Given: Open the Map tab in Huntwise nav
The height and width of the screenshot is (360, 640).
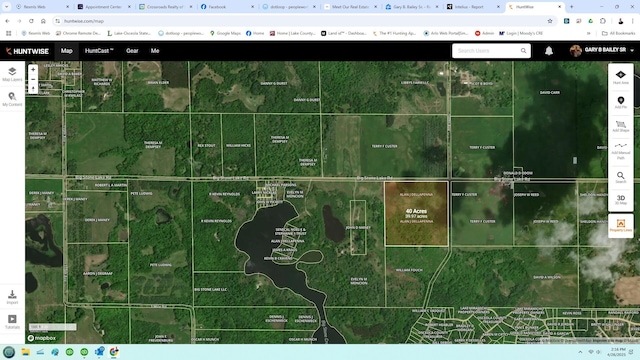Looking at the screenshot, I should [67, 51].
